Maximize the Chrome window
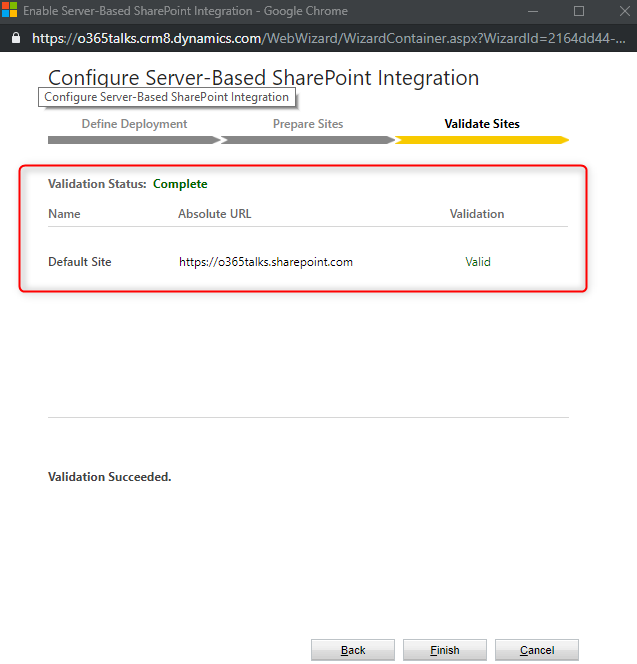 click(579, 11)
